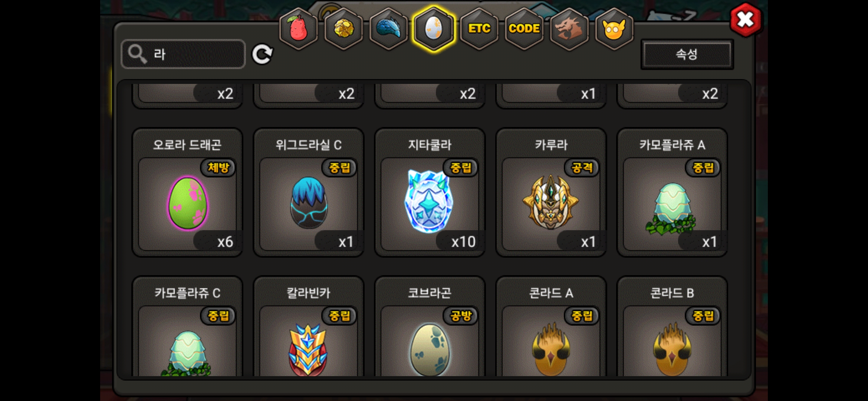868x401 pixels.
Task: Choose the 칼라빈카 egg item
Action: (x=309, y=327)
